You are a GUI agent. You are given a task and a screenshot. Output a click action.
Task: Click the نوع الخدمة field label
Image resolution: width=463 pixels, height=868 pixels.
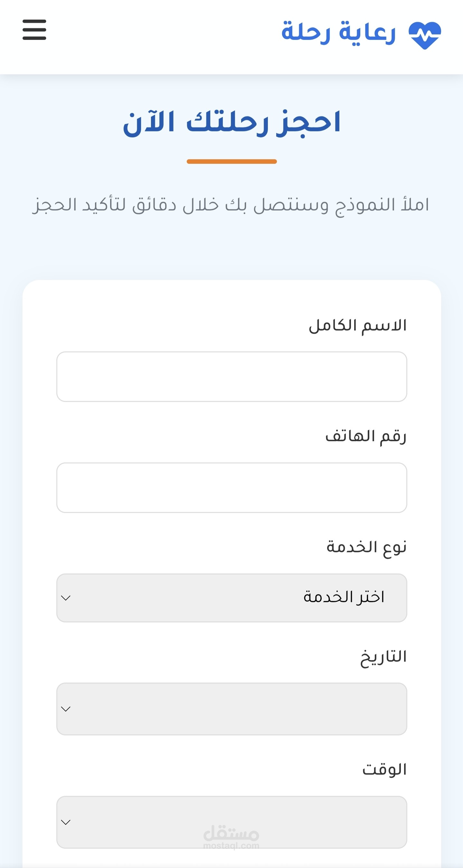[366, 547]
